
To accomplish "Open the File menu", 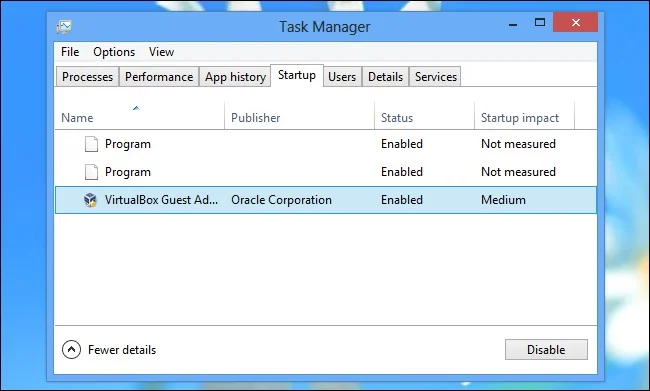I will coord(70,52).
